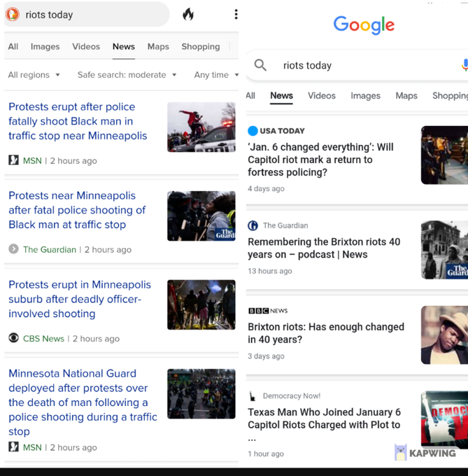Click aerial thumbnail of National Guard story
Viewport: 468px width, 476px height.
click(x=201, y=393)
